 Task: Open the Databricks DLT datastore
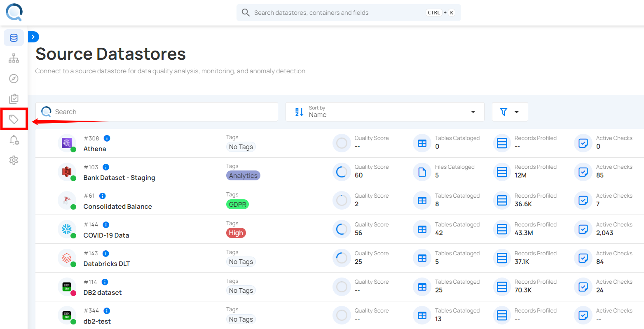tap(107, 264)
